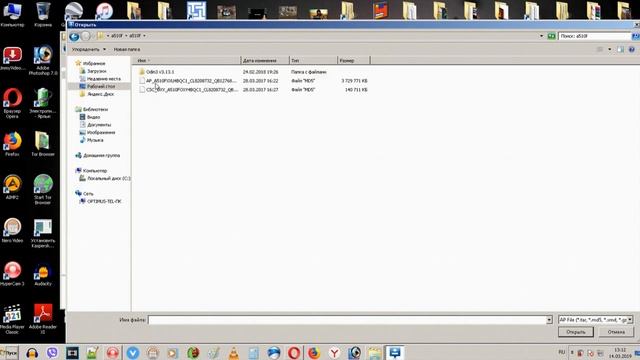Expand the file name history dropdown arrow
The width and height of the screenshot is (640, 360).
pyautogui.click(x=549, y=320)
